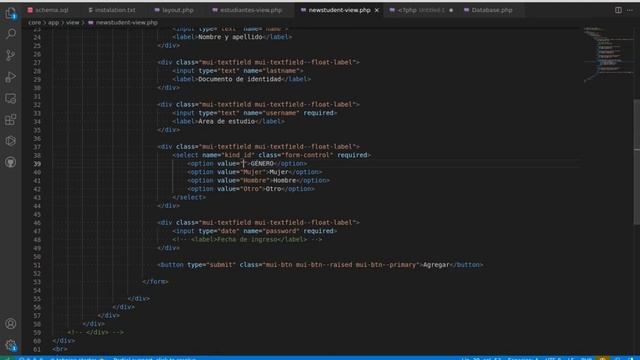This screenshot has width=640, height=360.
Task: Open the Extensions view
Action: pyautogui.click(x=11, y=120)
